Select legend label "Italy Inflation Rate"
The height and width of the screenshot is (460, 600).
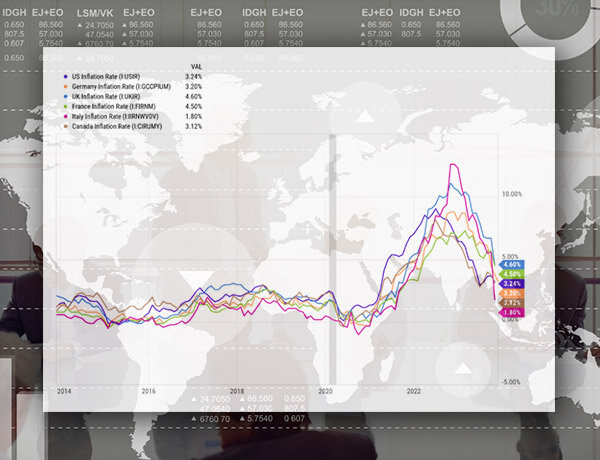[96, 117]
